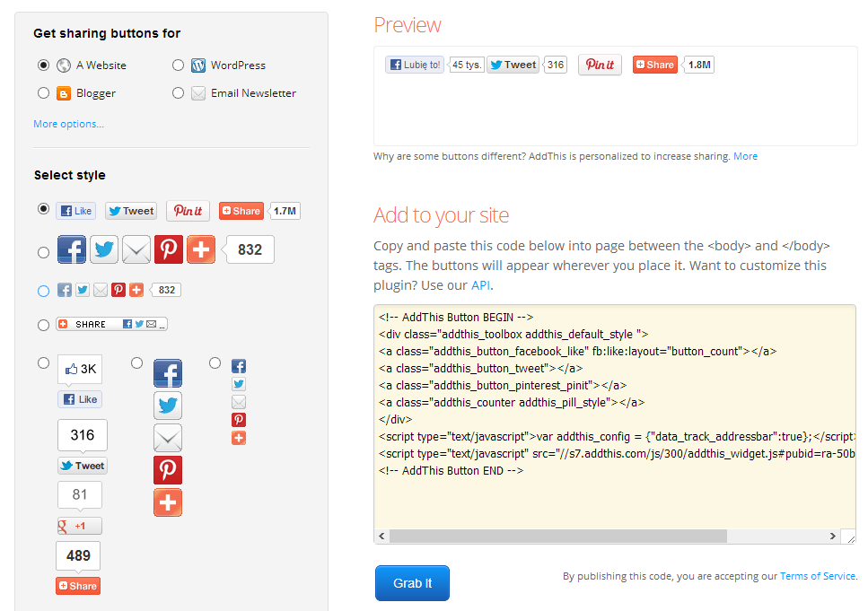Select the vertical counter buttons style radio
The image size is (868, 611).
43,363
